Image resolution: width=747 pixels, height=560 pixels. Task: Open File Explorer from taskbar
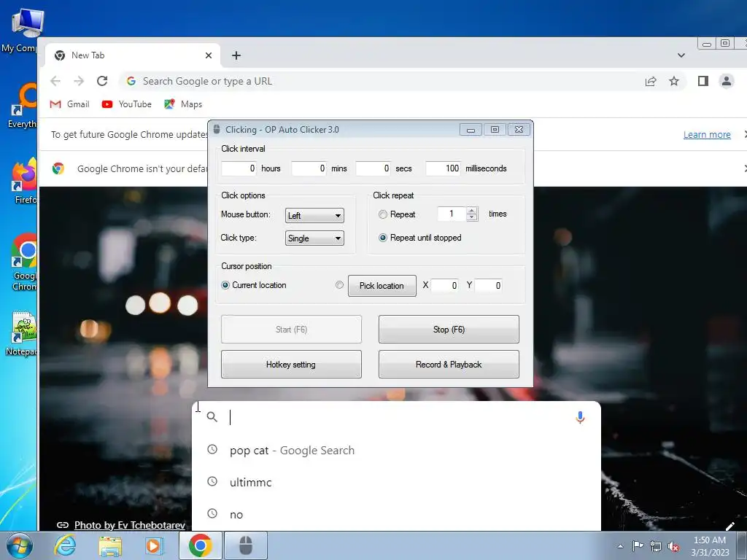pos(110,545)
